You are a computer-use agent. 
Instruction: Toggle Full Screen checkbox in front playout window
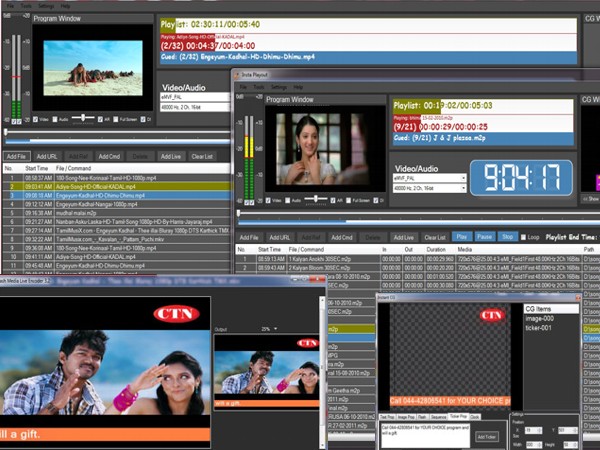349,201
